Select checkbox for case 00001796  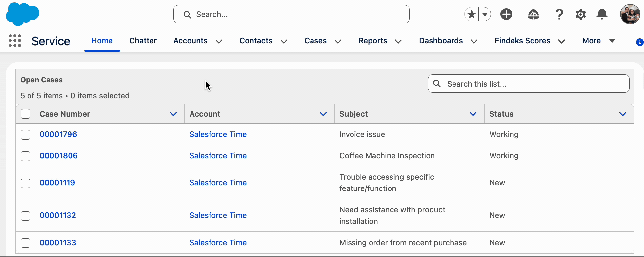coord(25,135)
